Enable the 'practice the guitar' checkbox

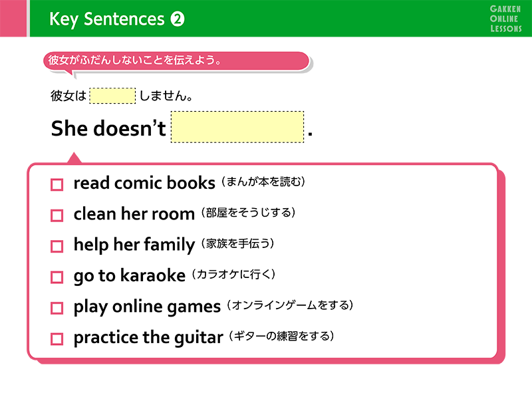click(57, 339)
